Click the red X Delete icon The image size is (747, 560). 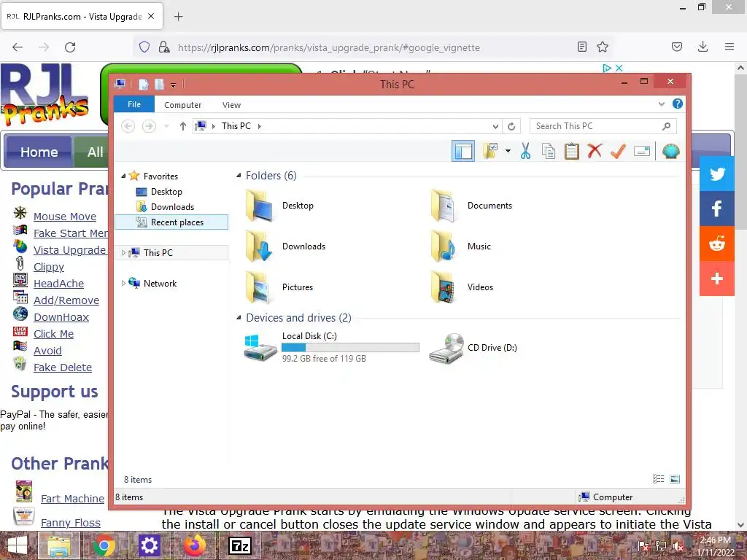(595, 152)
